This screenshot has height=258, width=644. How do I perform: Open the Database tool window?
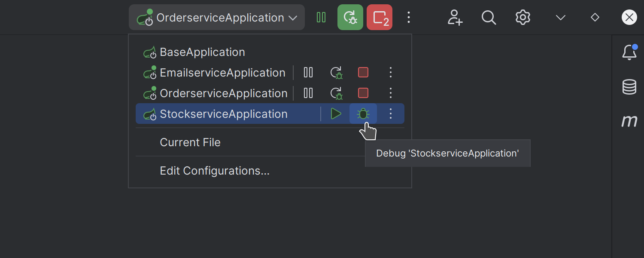pos(629,87)
